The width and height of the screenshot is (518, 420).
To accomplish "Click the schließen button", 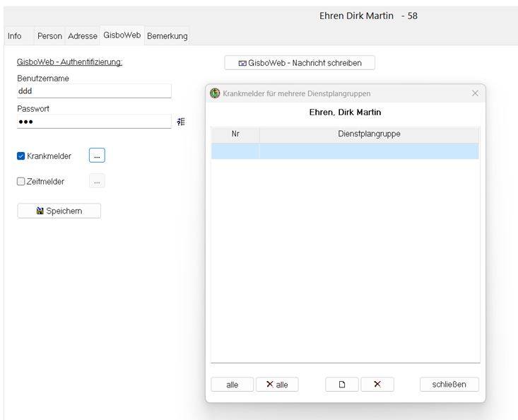I will click(x=449, y=384).
